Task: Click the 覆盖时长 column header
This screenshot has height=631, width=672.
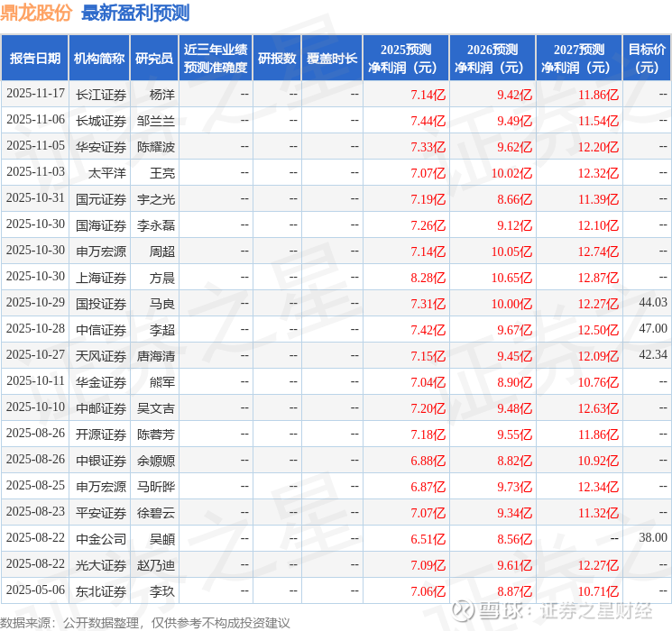Action: pyautogui.click(x=332, y=59)
